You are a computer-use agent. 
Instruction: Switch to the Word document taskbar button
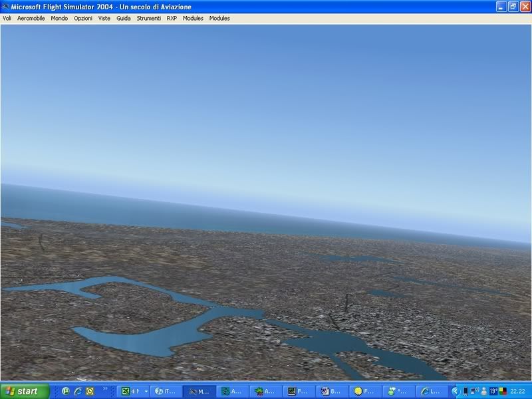tap(331, 391)
